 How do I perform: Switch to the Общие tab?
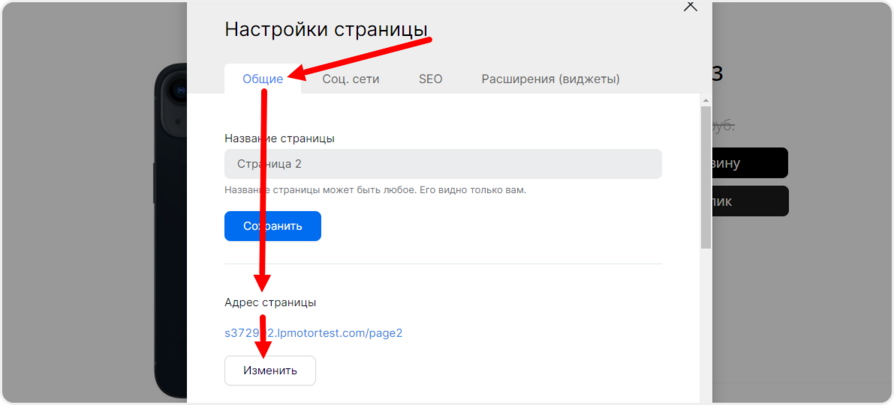click(x=262, y=79)
